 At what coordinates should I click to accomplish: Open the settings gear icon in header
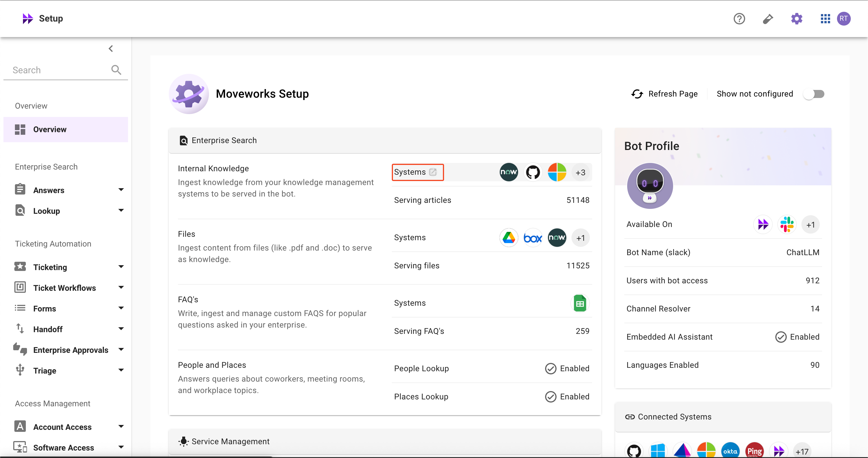pyautogui.click(x=797, y=19)
